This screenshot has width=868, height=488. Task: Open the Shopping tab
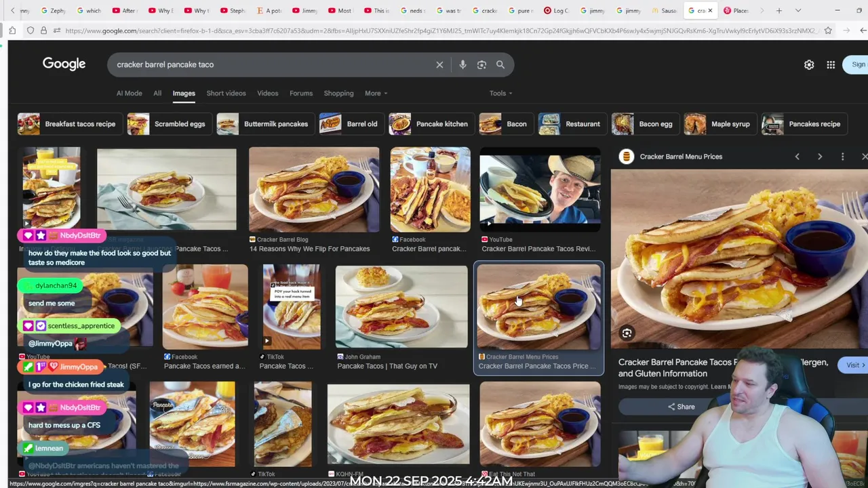338,94
